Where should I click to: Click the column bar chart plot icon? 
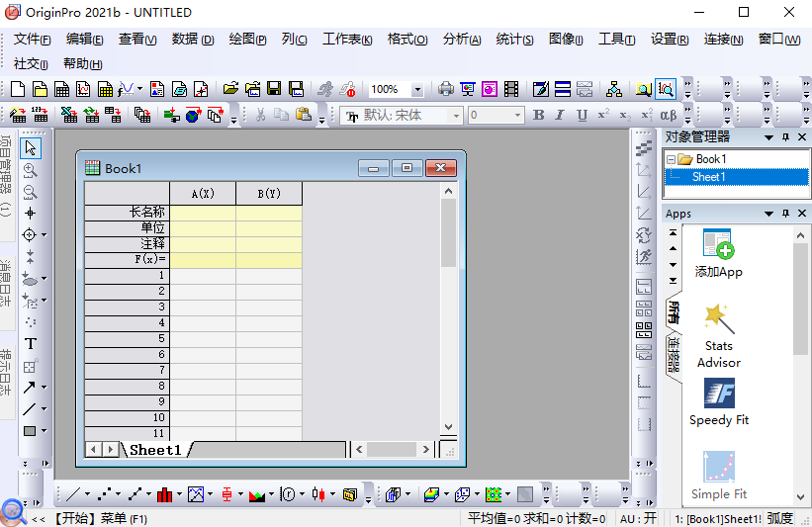tap(165, 495)
